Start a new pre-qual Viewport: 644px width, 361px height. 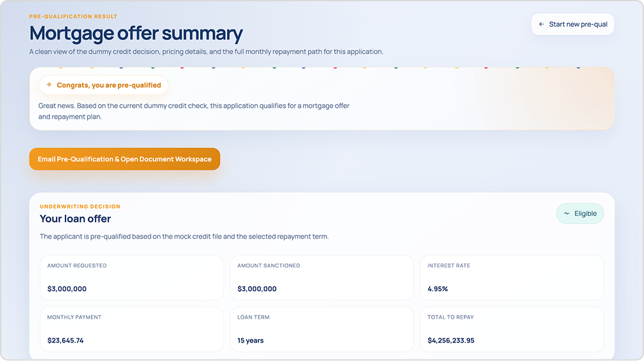(573, 24)
